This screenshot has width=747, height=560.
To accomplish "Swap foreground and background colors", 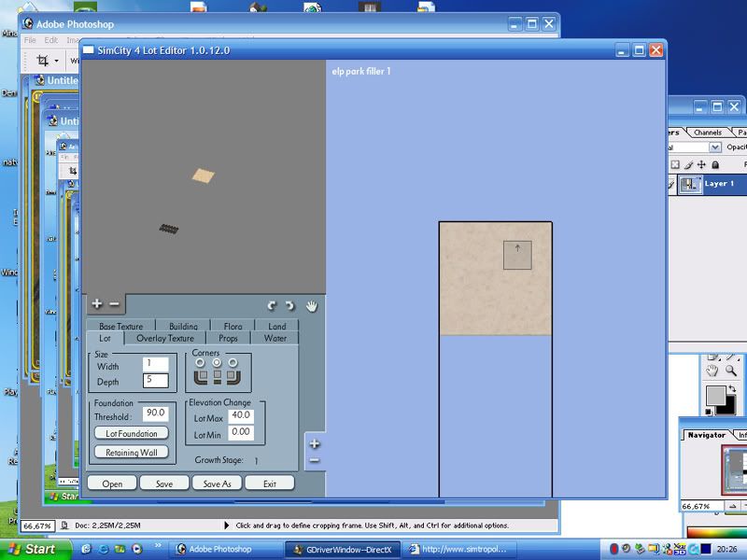I will (x=732, y=389).
